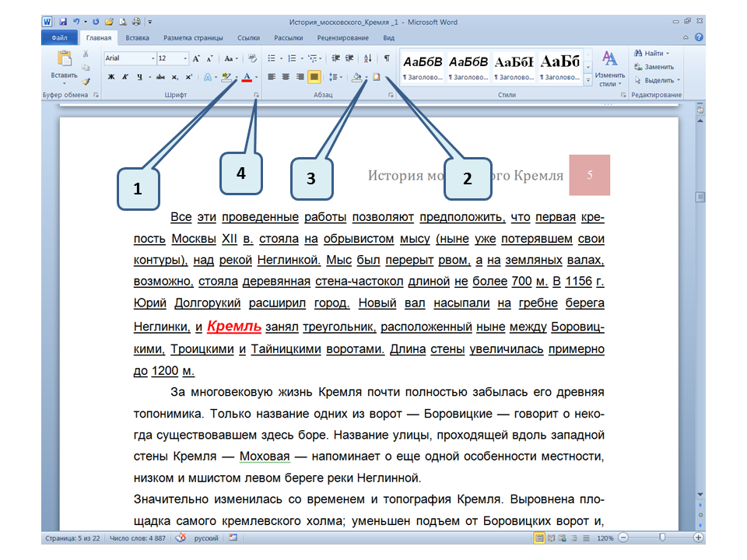
Task: Expand the styles gallery list
Action: pyautogui.click(x=588, y=80)
